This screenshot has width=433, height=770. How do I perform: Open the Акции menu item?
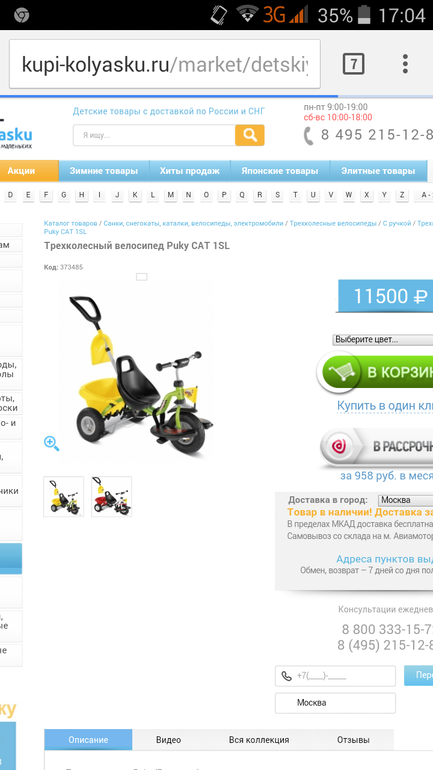[22, 171]
